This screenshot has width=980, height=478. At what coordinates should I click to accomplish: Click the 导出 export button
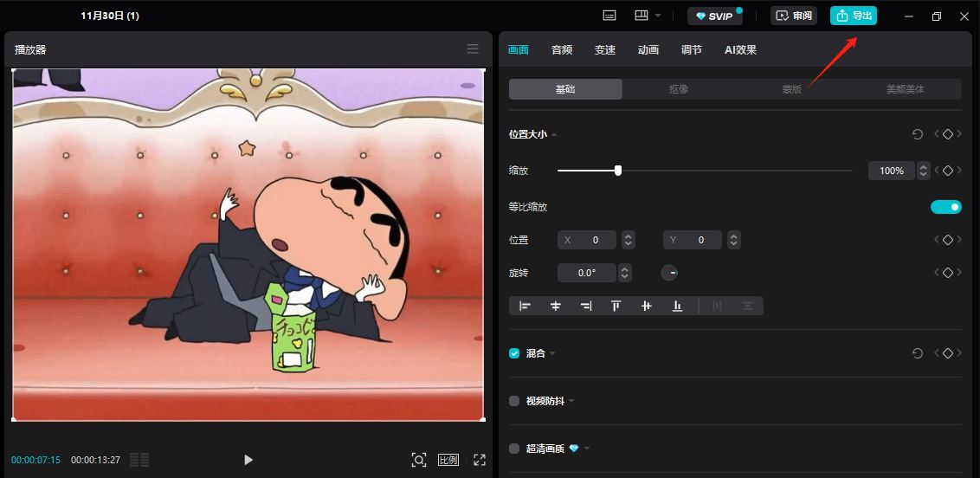coord(853,16)
